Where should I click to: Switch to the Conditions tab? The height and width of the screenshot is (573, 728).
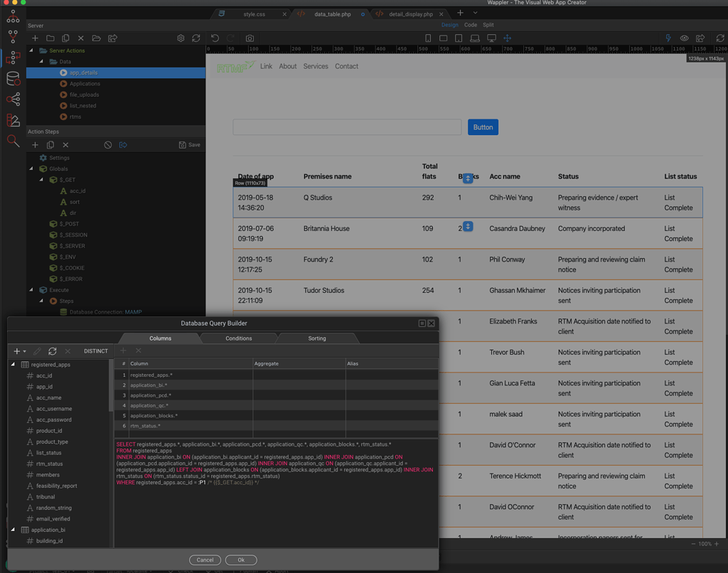(238, 338)
